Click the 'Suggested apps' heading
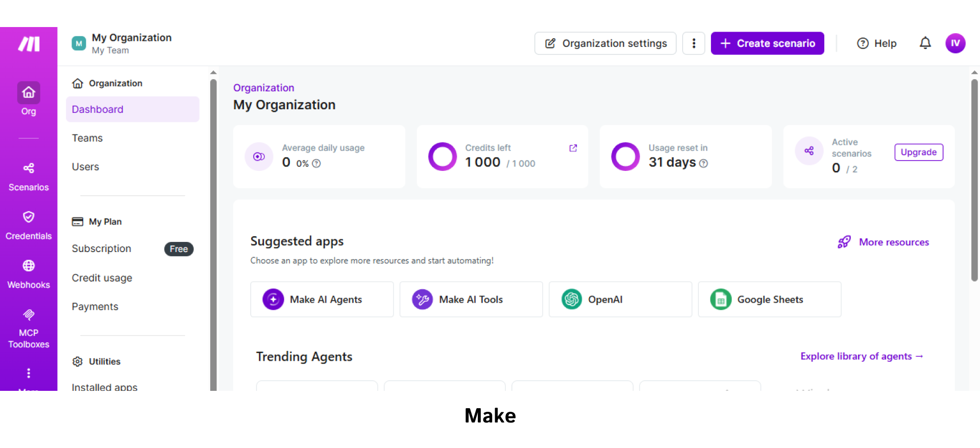This screenshot has height=448, width=980. (297, 241)
